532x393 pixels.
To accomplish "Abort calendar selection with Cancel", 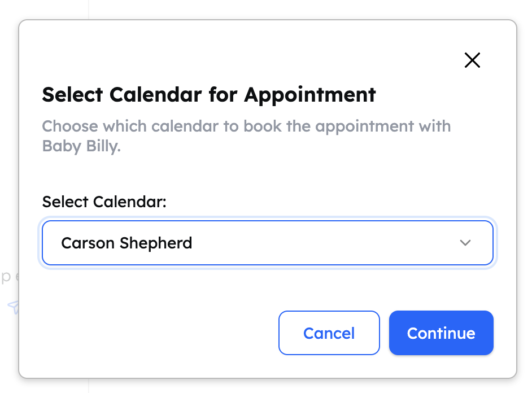I will tap(329, 333).
